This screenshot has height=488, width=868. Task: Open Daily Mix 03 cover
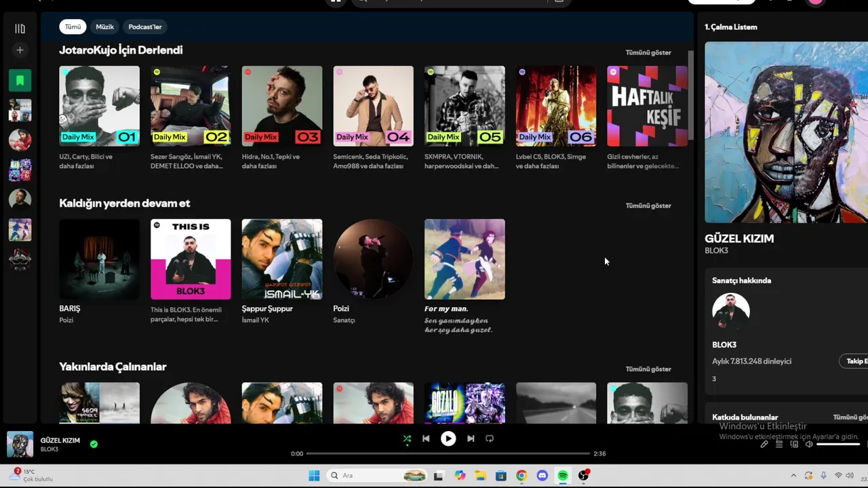(x=282, y=106)
